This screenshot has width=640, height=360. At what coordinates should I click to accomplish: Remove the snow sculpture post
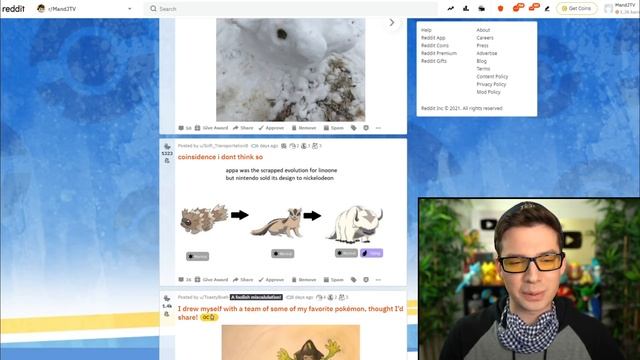point(304,128)
